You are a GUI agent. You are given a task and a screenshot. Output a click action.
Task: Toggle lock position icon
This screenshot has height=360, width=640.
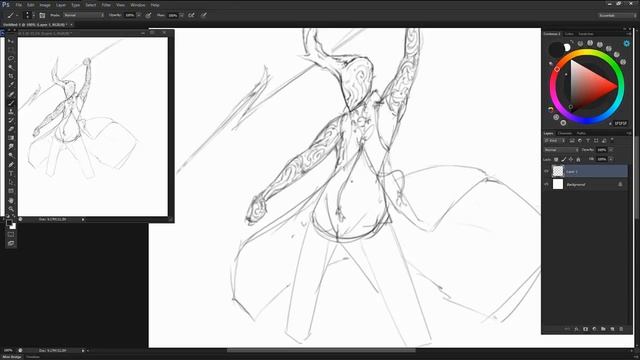tap(571, 159)
